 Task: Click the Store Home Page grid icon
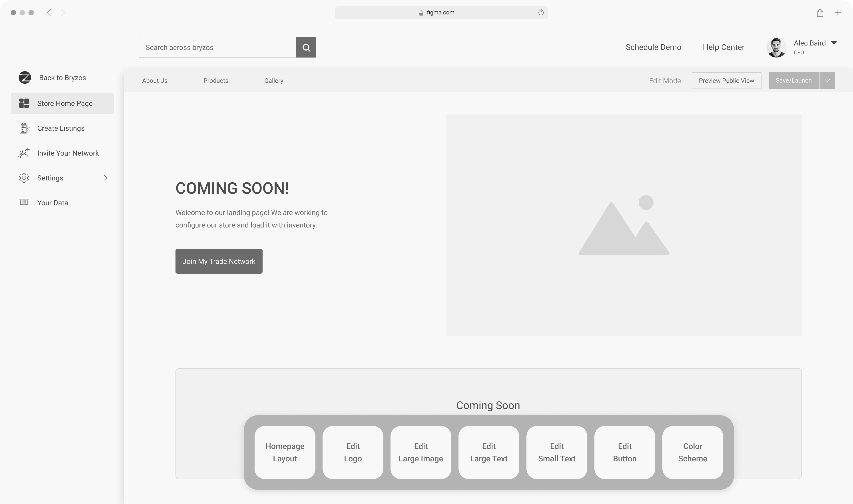pos(24,103)
